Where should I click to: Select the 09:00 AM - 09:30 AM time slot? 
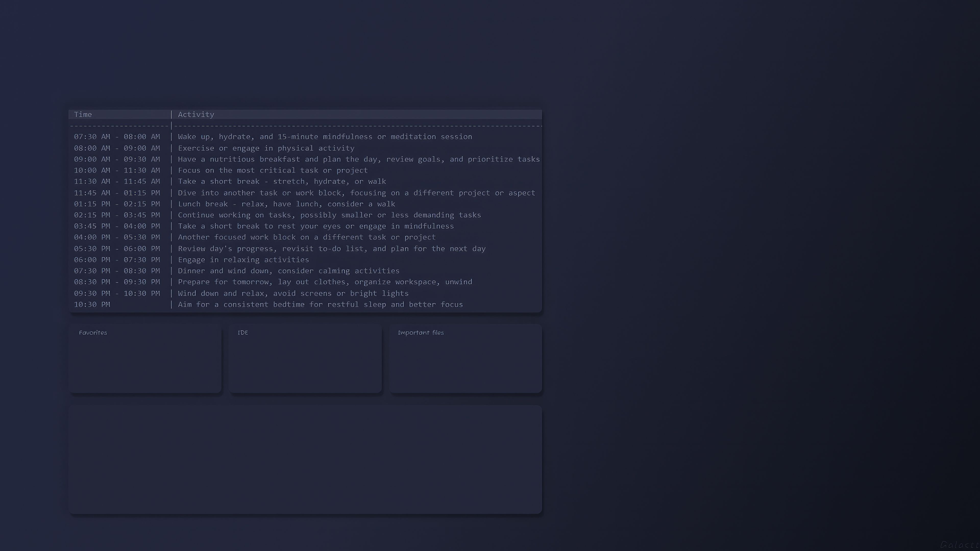click(117, 159)
